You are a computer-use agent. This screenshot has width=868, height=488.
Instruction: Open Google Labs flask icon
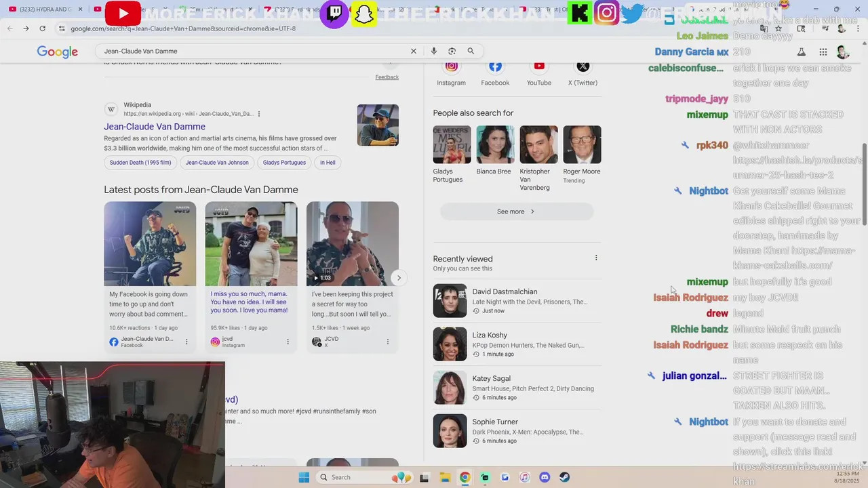(x=801, y=52)
